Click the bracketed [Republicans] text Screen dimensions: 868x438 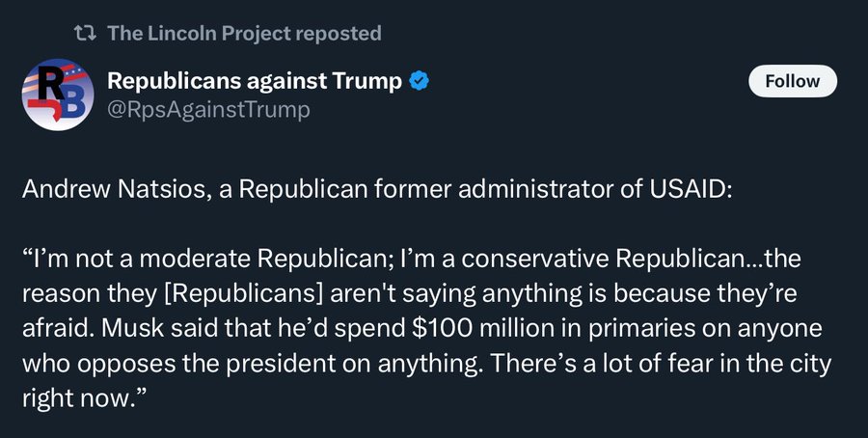[243, 294]
